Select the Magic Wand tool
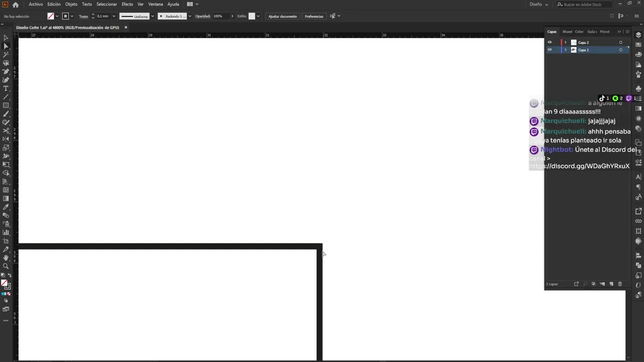Image resolution: width=644 pixels, height=362 pixels. [x=6, y=54]
